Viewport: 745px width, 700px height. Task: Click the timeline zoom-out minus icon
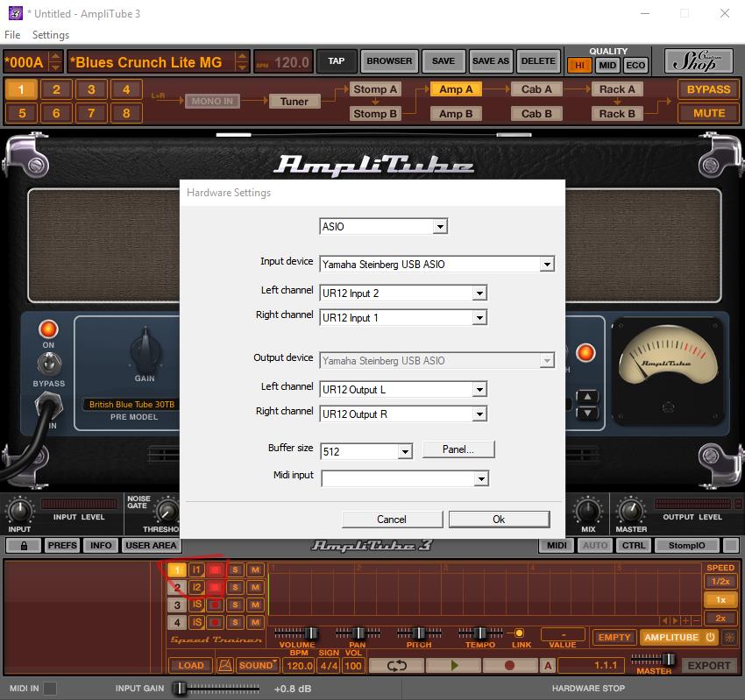[696, 620]
